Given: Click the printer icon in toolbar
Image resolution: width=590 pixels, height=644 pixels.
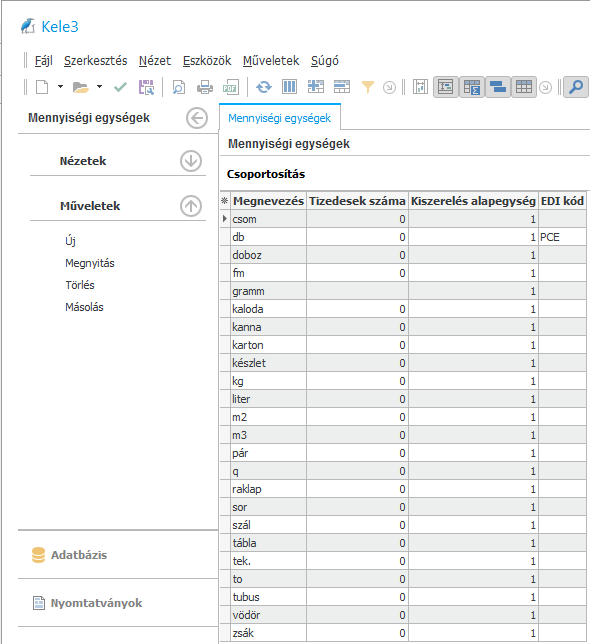Looking at the screenshot, I should (204, 87).
